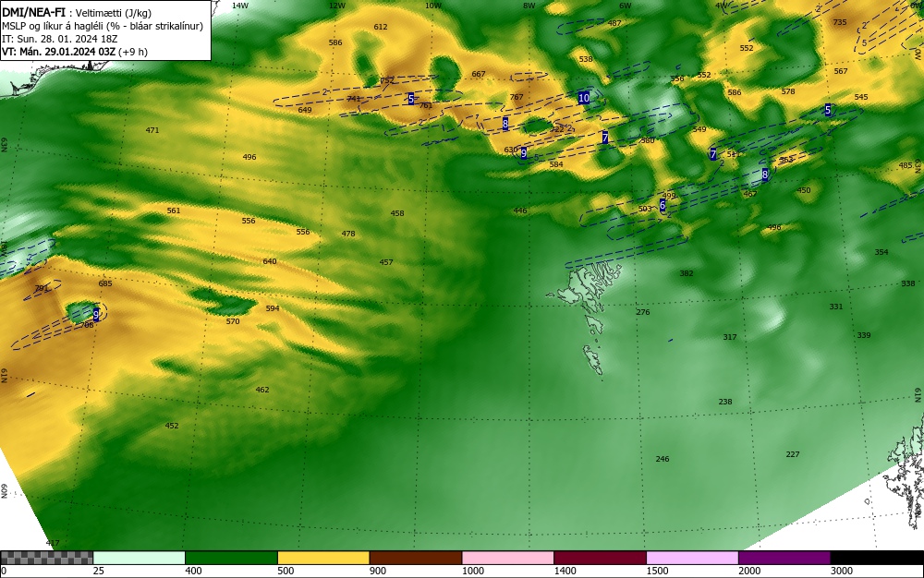Click the legend tick label 2000

click(749, 571)
